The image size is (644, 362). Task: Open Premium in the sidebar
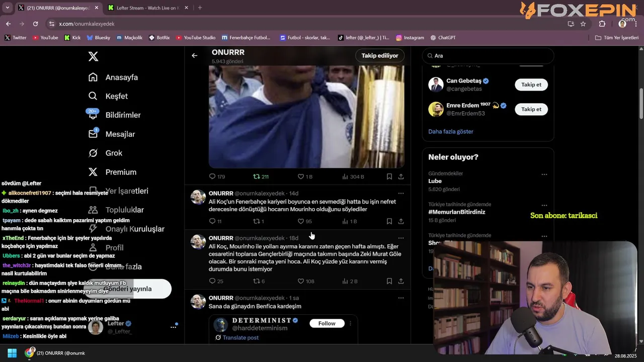point(112,172)
